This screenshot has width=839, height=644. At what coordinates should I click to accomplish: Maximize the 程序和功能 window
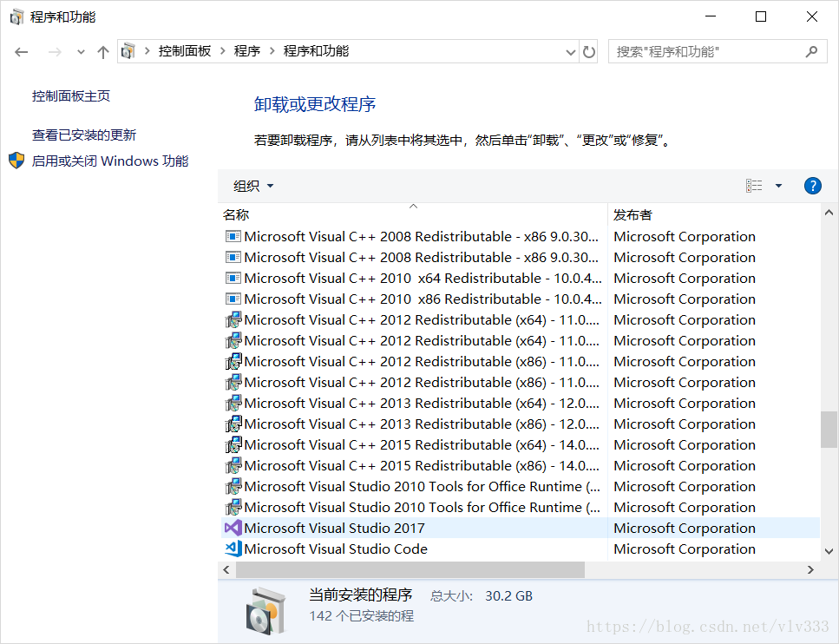pyautogui.click(x=760, y=16)
